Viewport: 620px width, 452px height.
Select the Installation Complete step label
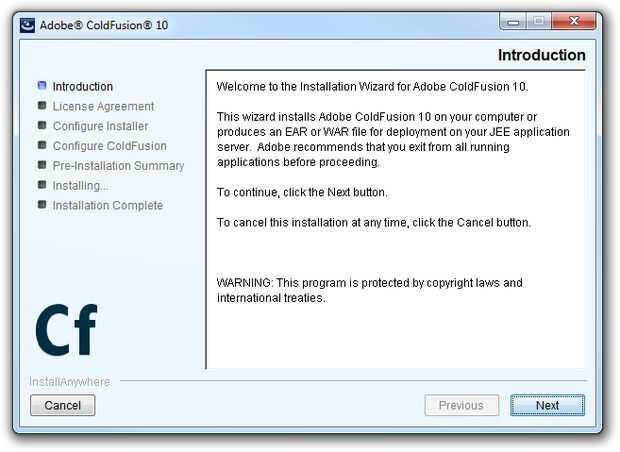tap(108, 206)
